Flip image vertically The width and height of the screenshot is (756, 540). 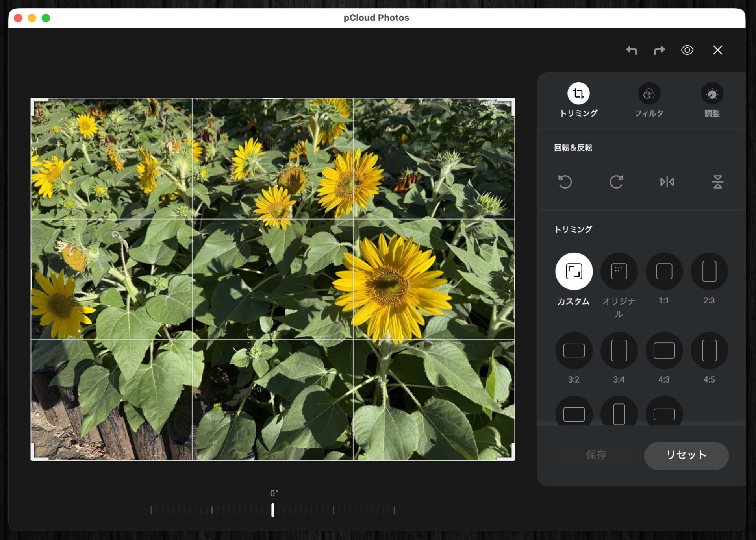click(x=717, y=182)
